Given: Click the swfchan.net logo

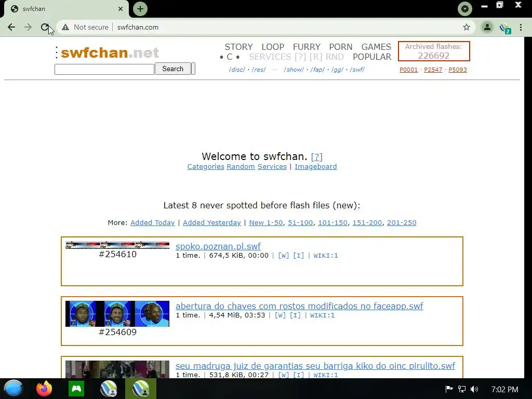Looking at the screenshot, I should (x=110, y=52).
